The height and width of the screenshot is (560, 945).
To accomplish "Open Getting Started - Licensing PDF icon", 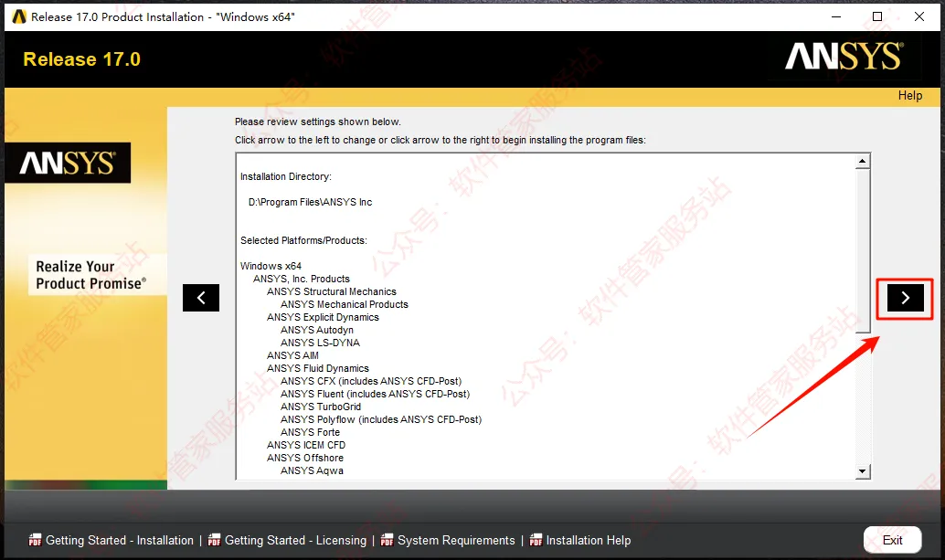I will coord(214,540).
